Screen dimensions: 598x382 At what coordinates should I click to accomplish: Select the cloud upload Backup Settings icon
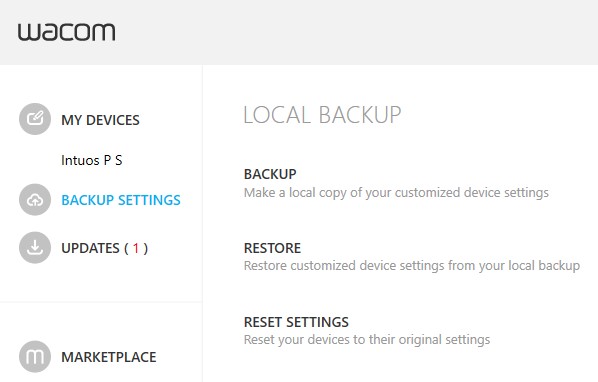click(35, 199)
